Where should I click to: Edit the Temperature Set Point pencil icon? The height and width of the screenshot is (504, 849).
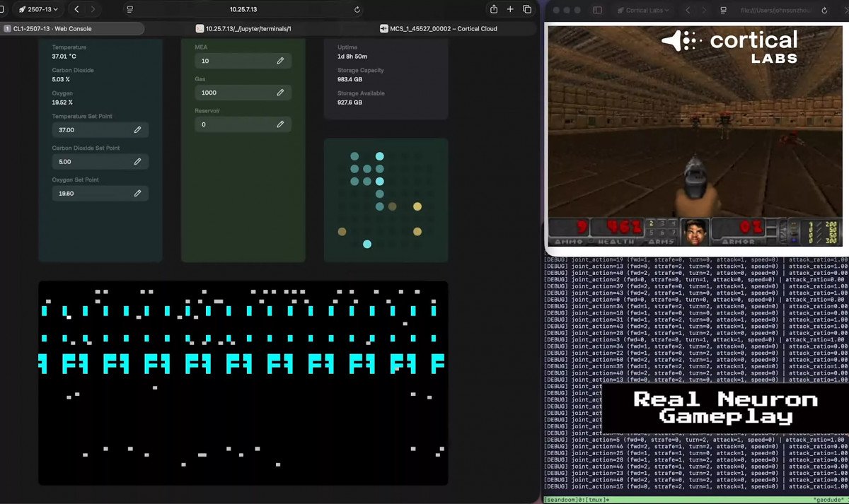[x=137, y=130]
